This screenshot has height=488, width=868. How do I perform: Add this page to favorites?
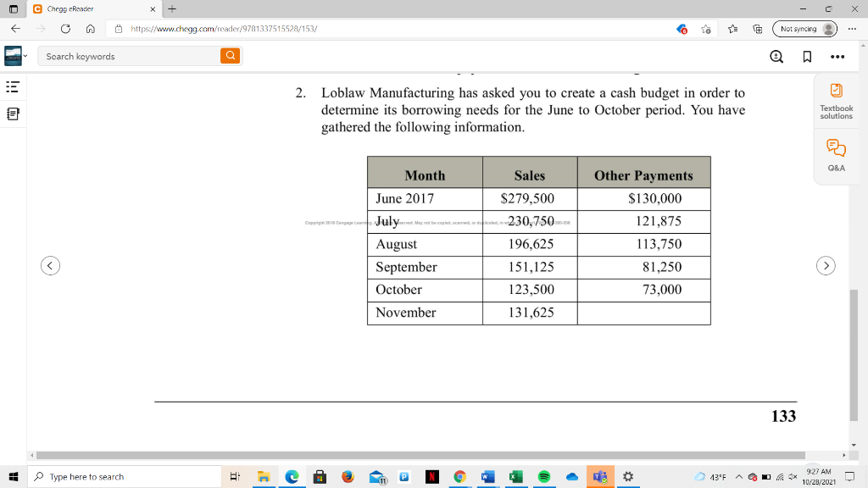click(x=706, y=29)
